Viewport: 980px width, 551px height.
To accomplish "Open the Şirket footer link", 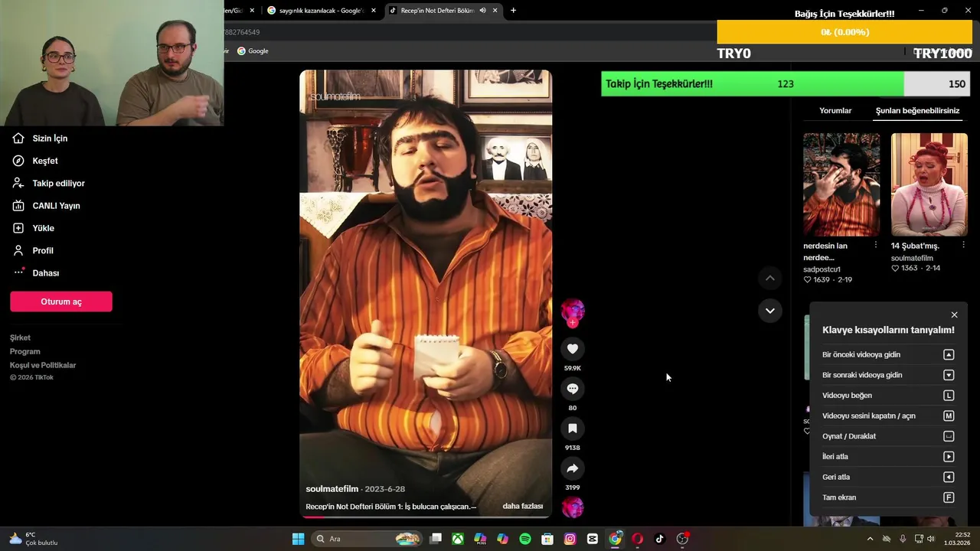I will pyautogui.click(x=20, y=337).
